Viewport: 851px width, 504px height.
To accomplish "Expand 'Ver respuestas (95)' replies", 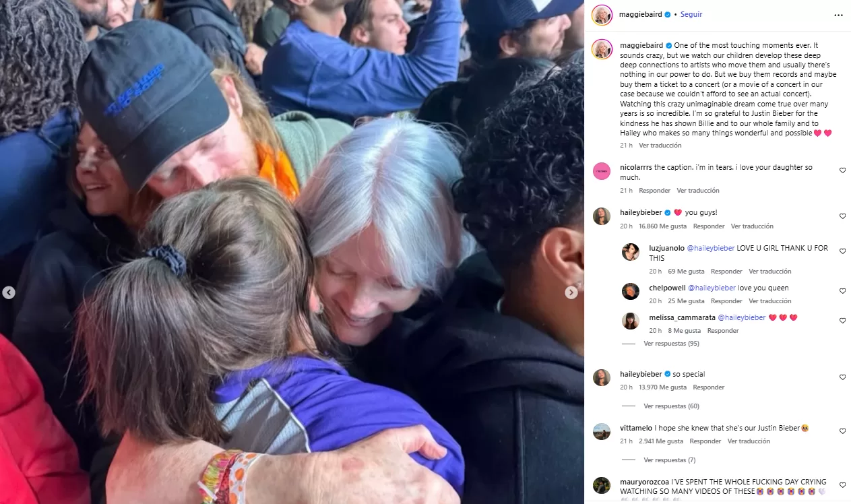I will pos(671,344).
